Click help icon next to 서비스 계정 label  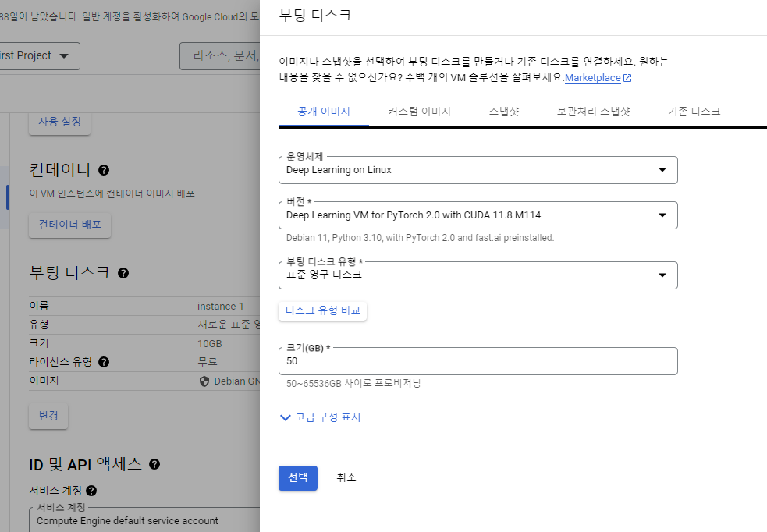(91, 491)
